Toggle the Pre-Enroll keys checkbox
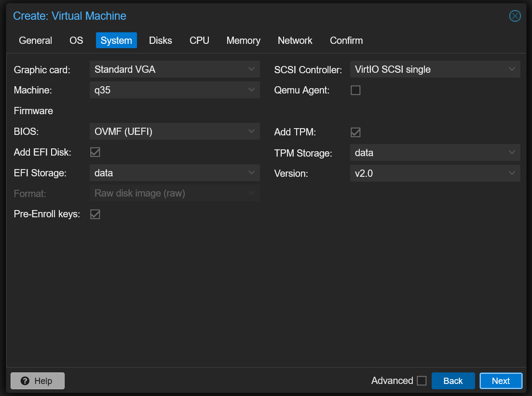Image resolution: width=532 pixels, height=396 pixels. pos(95,214)
